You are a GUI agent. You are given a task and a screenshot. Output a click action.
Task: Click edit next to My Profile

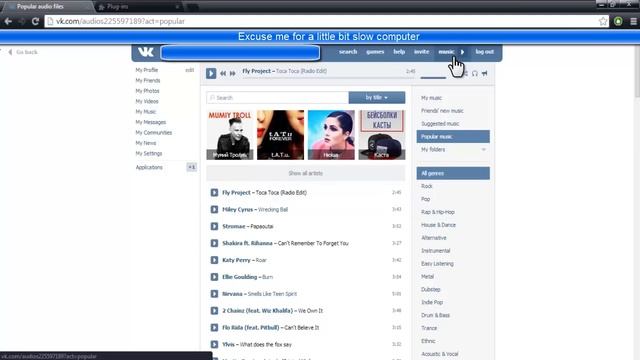(189, 70)
